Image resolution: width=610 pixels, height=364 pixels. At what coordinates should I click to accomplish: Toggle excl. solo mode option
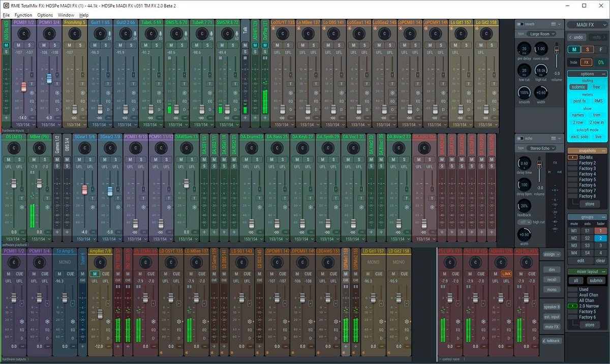click(x=579, y=137)
